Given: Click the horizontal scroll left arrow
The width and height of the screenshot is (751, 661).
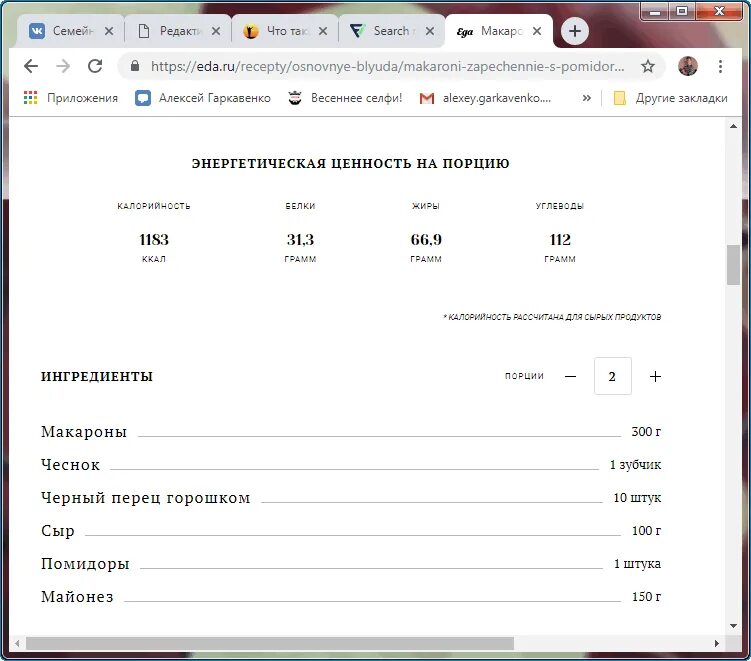Looking at the screenshot, I should 17,643.
